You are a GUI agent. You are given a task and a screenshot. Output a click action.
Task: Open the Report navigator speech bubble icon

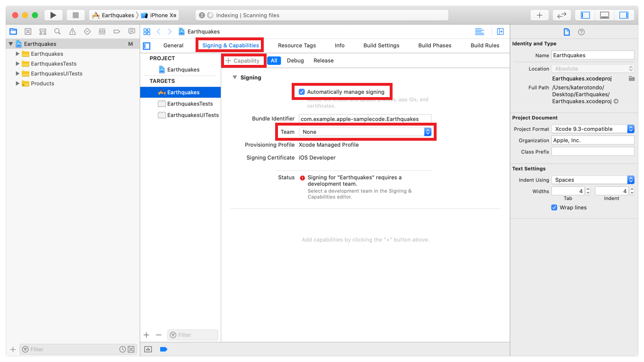tap(132, 32)
